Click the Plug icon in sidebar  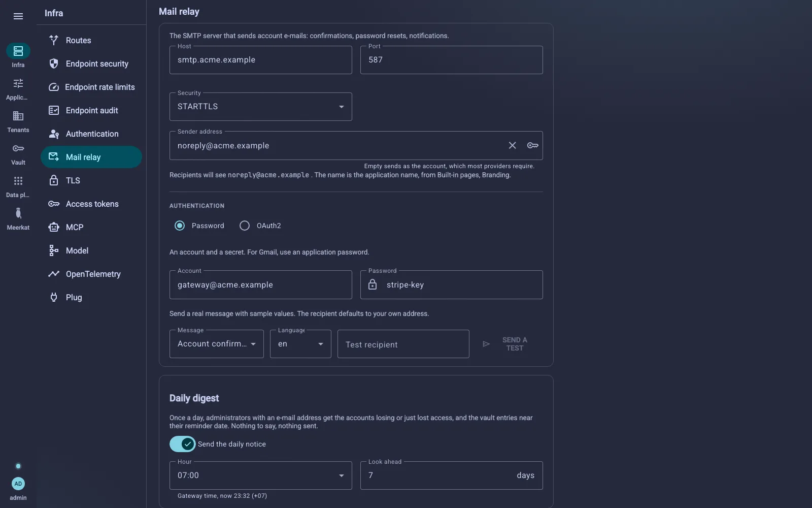tap(54, 297)
